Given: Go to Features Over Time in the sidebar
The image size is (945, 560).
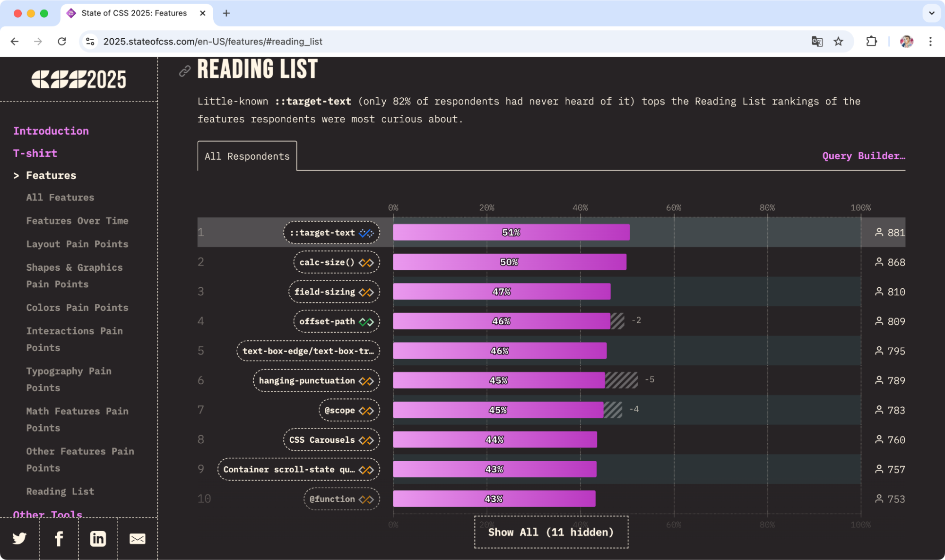Looking at the screenshot, I should click(77, 221).
